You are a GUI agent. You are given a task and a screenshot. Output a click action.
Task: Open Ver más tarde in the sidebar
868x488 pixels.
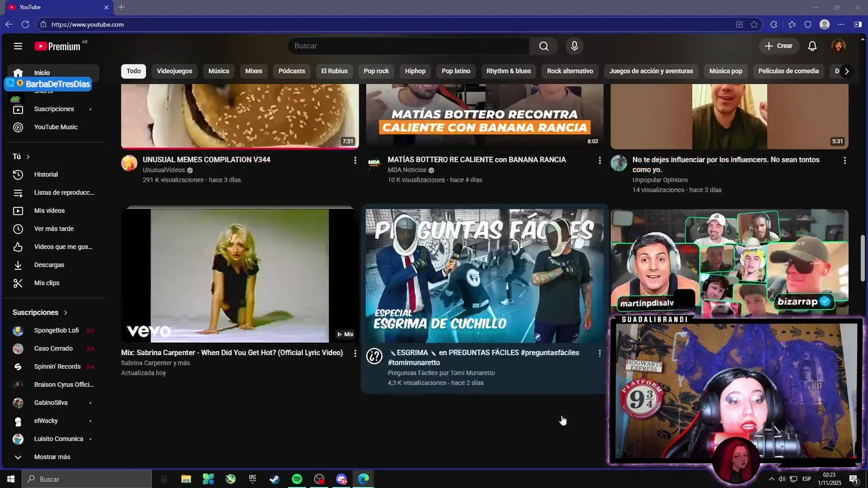[x=54, y=229]
